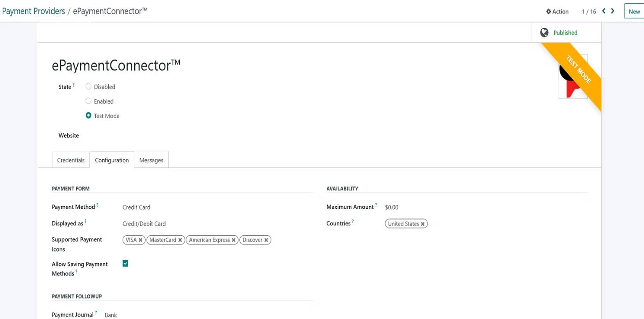Image resolution: width=644 pixels, height=319 pixels.
Task: Remove the Discover tag
Action: [266, 240]
